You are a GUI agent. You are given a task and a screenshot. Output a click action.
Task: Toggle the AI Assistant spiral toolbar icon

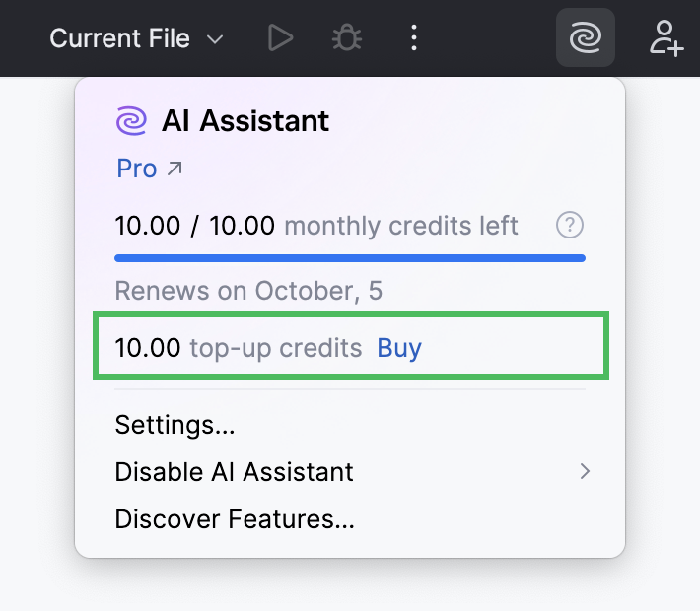pos(586,38)
